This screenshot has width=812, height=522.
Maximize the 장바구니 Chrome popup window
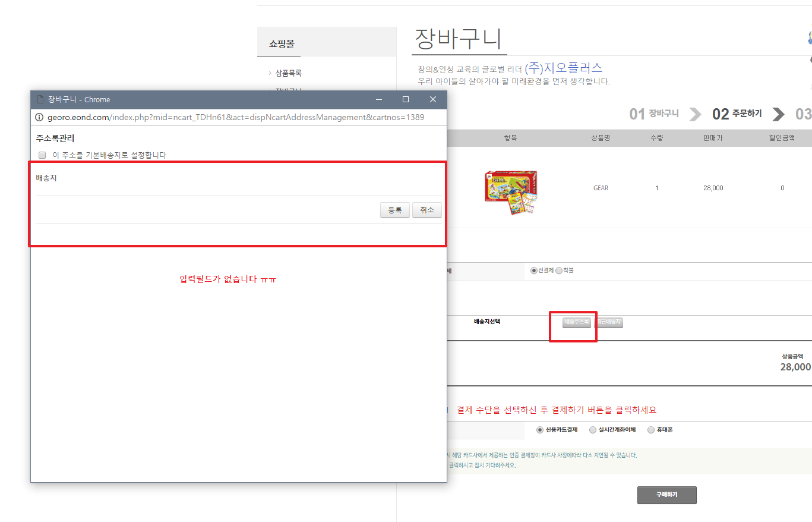(x=406, y=99)
